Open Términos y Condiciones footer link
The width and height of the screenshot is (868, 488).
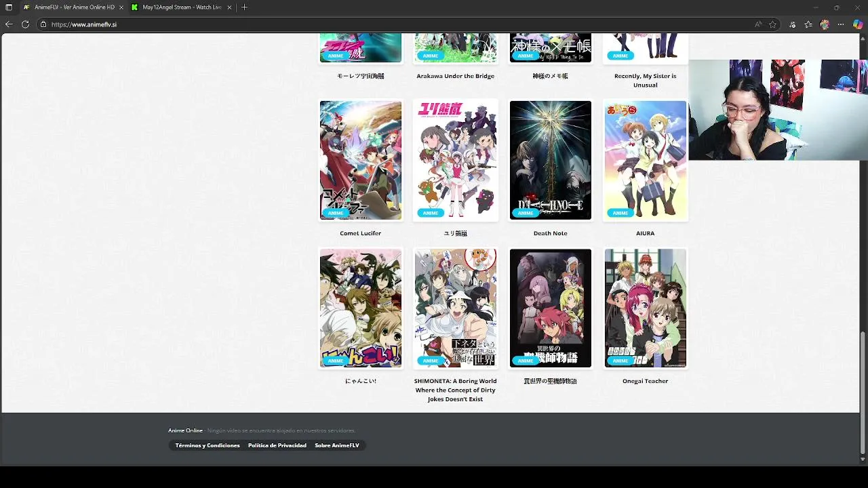click(208, 445)
